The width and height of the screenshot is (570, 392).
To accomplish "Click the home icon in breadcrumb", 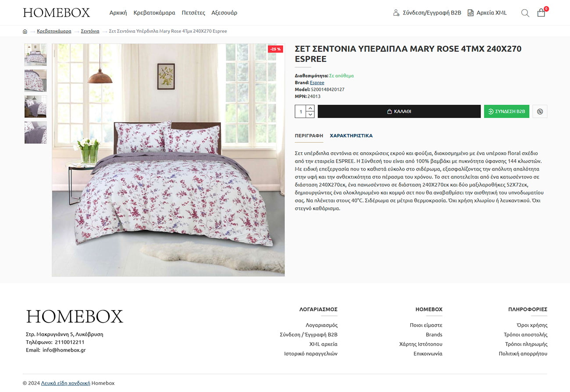I will click(25, 31).
